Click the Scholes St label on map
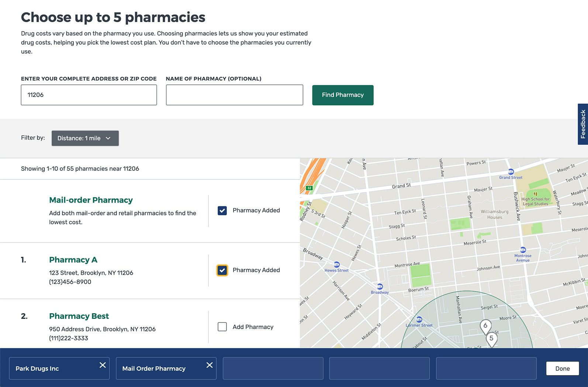Viewport: 588px width, 387px height. (x=406, y=238)
